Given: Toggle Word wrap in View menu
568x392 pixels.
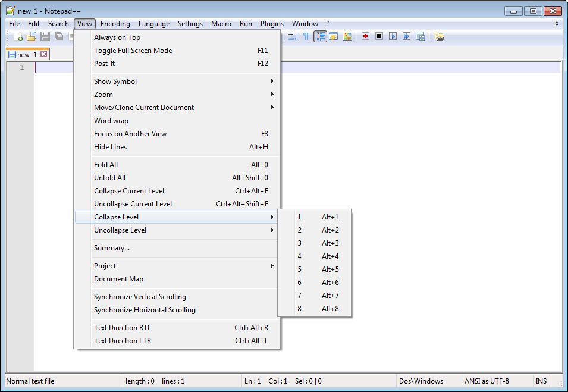Looking at the screenshot, I should pyautogui.click(x=177, y=121).
